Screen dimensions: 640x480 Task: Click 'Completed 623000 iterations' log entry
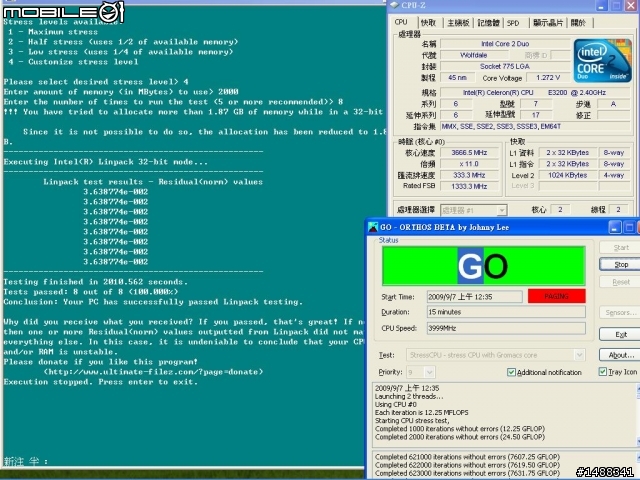(x=467, y=473)
